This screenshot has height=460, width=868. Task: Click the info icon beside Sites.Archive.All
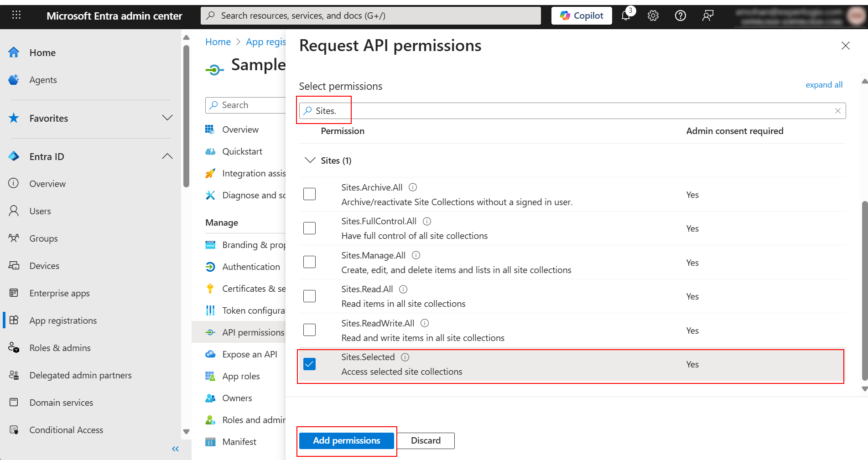[413, 187]
